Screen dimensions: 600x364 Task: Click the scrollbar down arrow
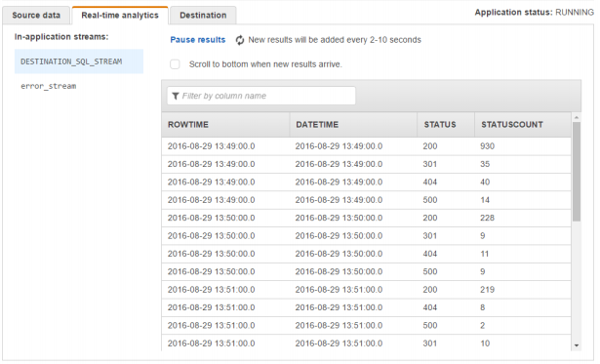point(577,345)
